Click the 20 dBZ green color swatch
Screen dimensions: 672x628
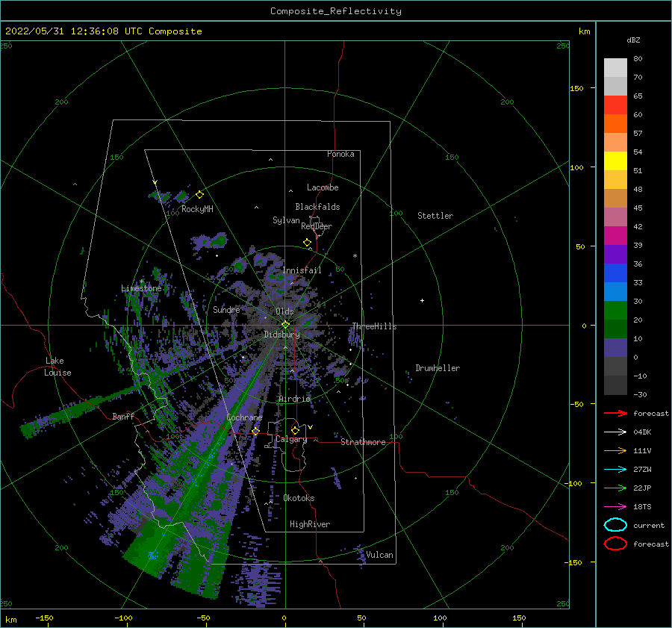(615, 311)
